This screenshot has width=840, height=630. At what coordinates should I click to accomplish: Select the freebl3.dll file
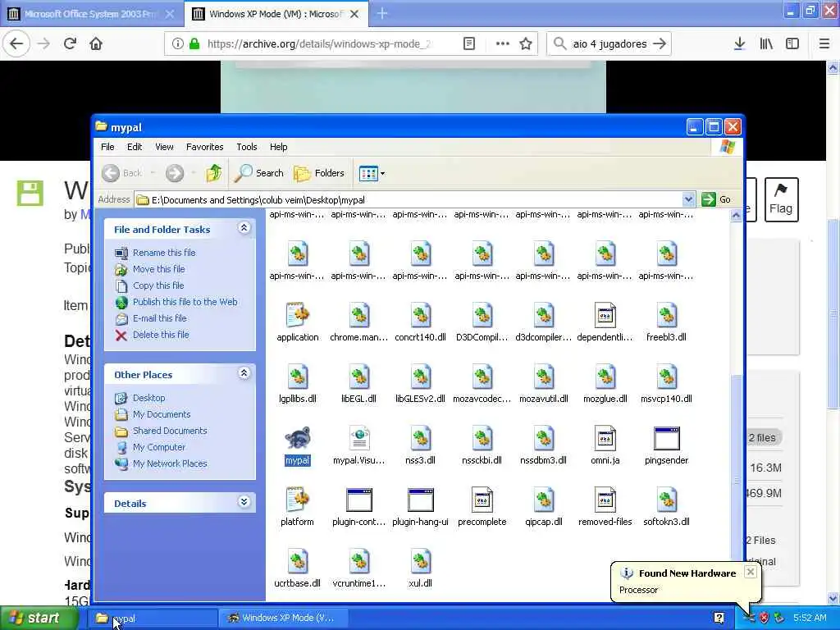tap(666, 316)
